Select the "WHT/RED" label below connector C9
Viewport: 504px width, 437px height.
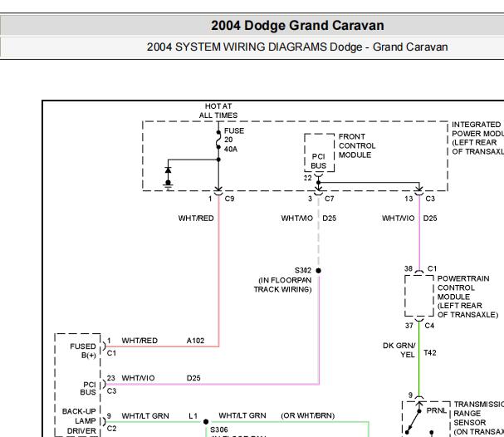coord(196,218)
